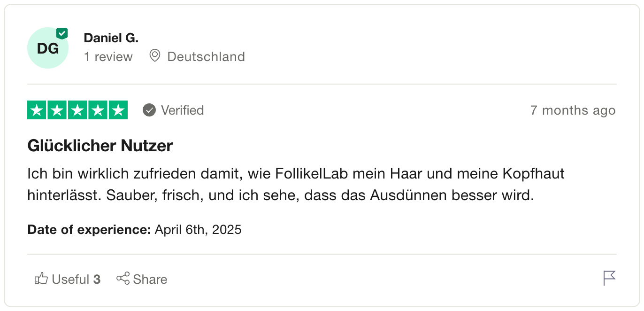Screen dimensions: 644x311
Task: Open the Verified label details
Action: [x=182, y=110]
